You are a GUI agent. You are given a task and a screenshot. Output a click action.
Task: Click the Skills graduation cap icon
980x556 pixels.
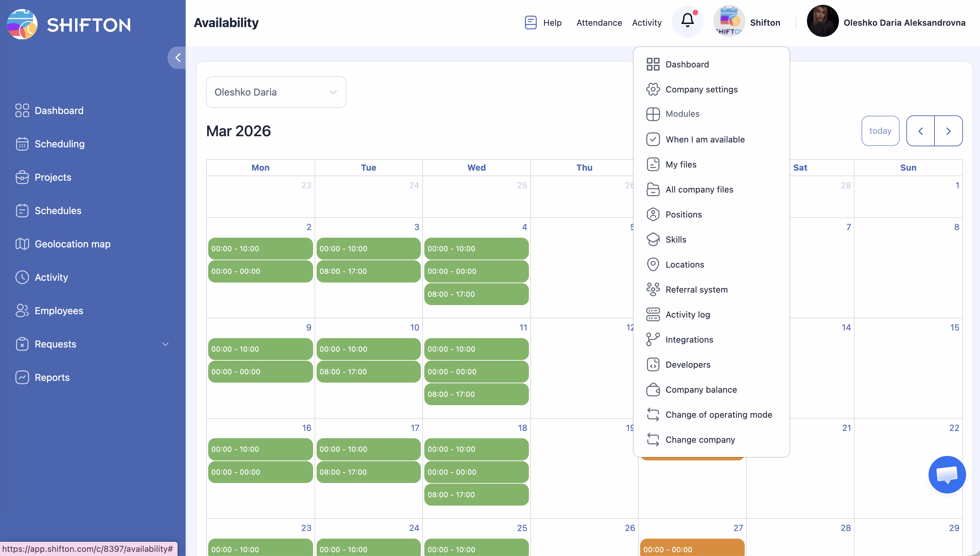point(653,239)
